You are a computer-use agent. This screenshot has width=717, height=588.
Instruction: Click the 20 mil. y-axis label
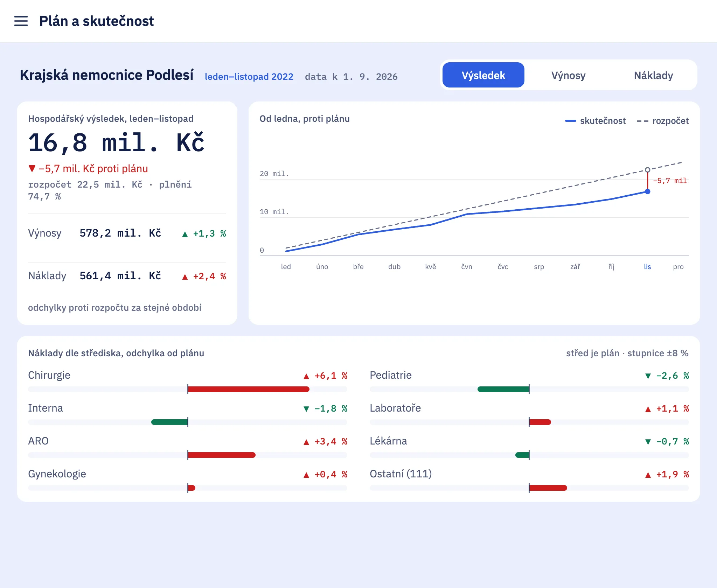(274, 174)
